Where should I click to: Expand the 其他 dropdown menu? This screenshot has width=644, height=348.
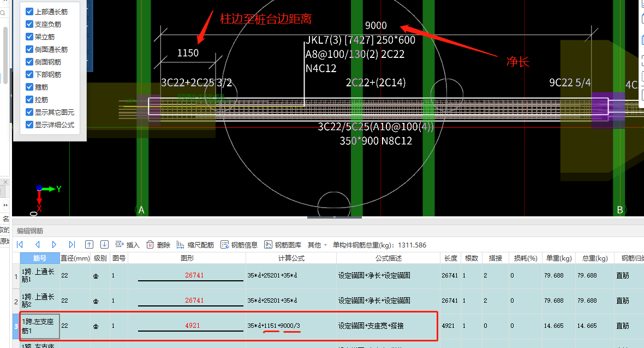(317, 245)
